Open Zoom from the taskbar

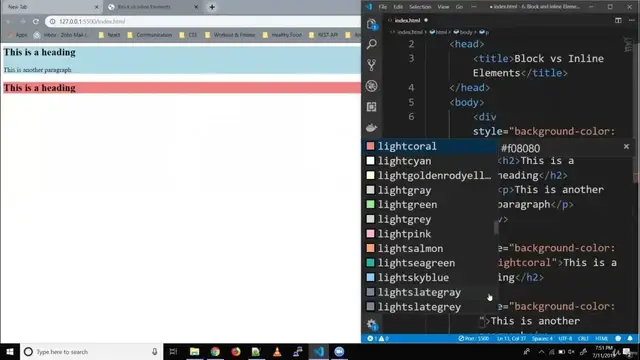[x=339, y=352]
